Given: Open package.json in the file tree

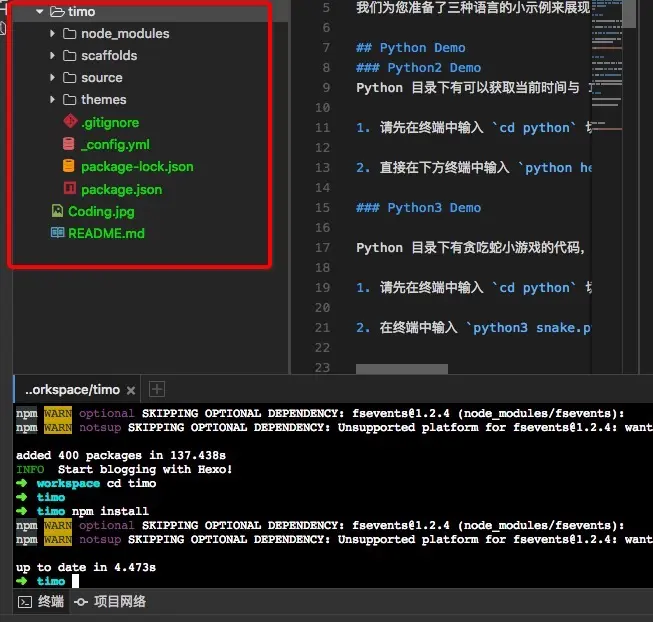Looking at the screenshot, I should click(x=121, y=189).
